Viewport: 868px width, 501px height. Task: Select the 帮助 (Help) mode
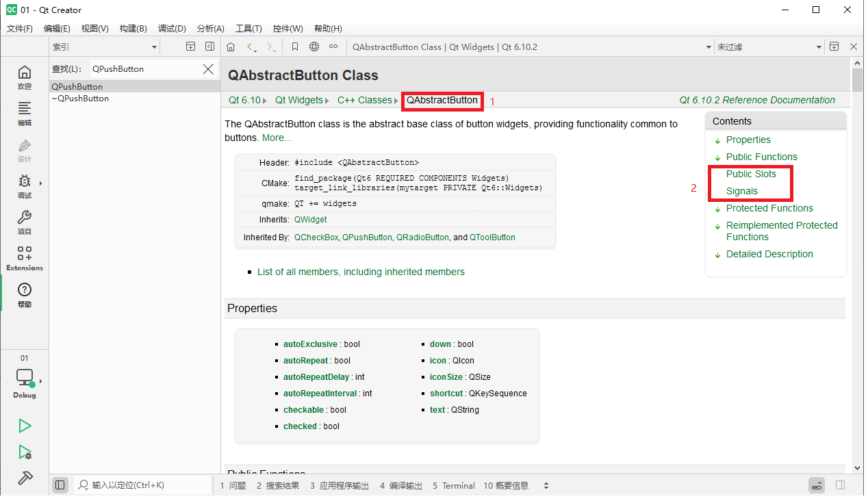tap(25, 296)
